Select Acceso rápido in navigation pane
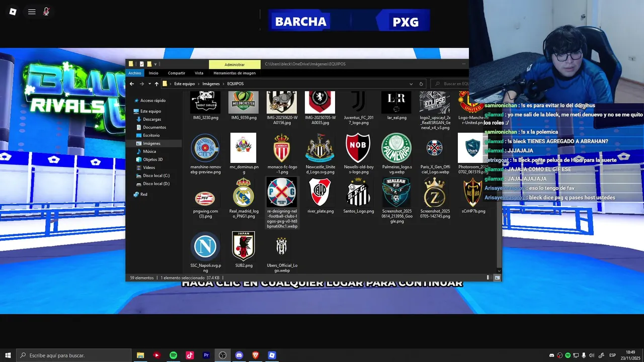 pos(152,101)
